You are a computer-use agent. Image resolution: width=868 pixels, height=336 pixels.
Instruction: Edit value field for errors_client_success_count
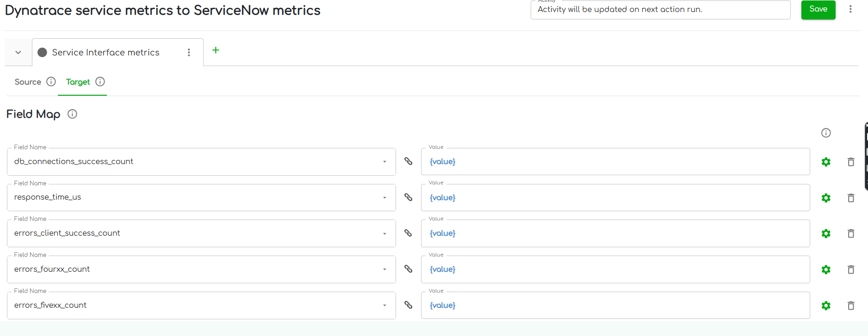pos(615,233)
